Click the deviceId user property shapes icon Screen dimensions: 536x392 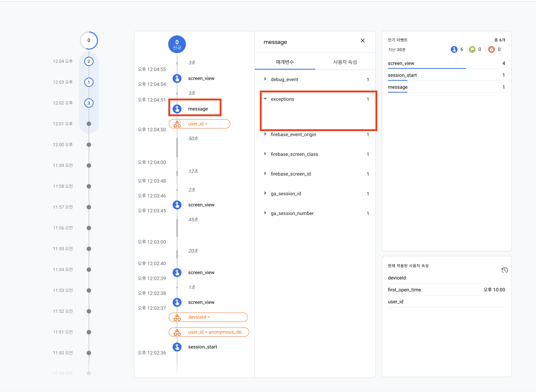[177, 317]
